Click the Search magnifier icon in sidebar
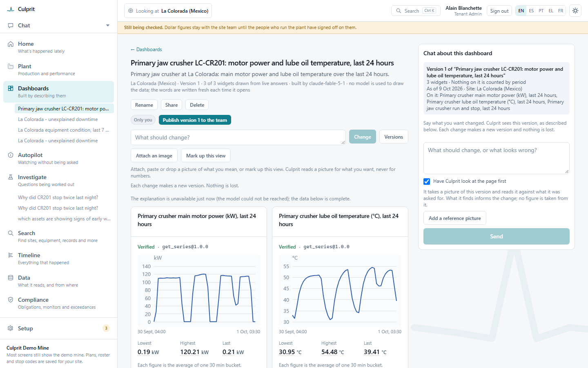This screenshot has height=368, width=588. 11,233
